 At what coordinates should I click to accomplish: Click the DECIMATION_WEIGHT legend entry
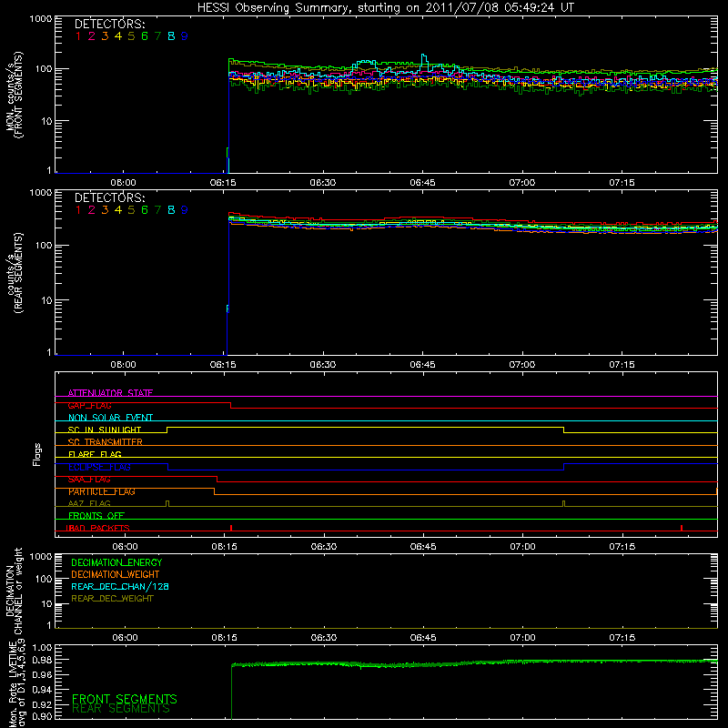click(116, 574)
